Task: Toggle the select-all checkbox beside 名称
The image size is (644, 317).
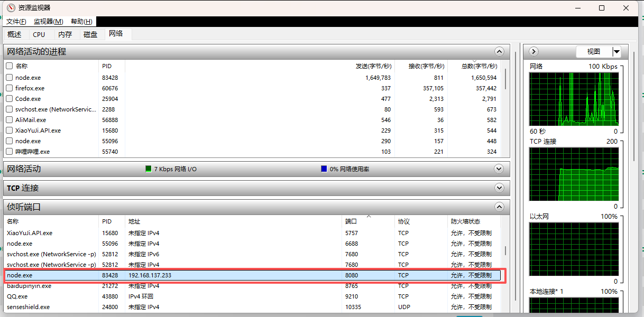Action: [x=9, y=66]
